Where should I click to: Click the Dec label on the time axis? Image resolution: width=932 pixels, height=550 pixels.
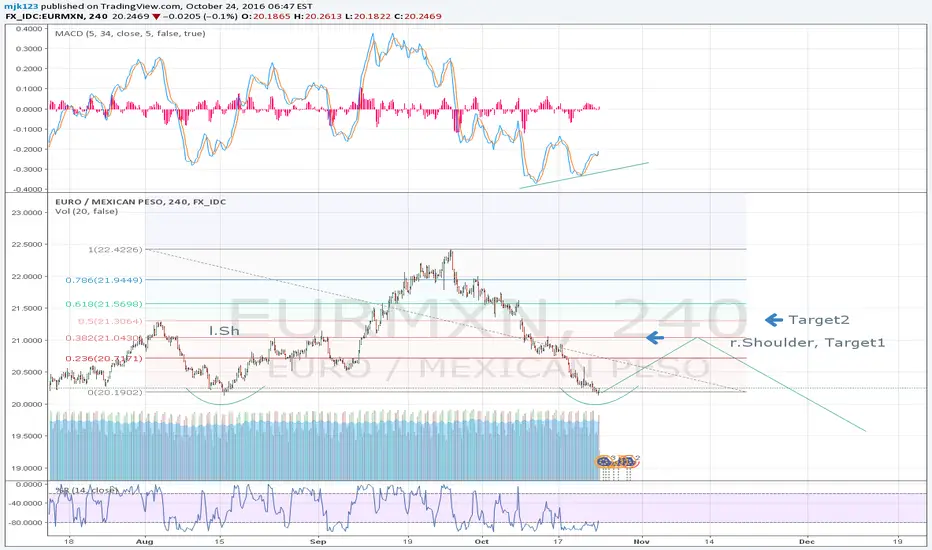click(807, 542)
